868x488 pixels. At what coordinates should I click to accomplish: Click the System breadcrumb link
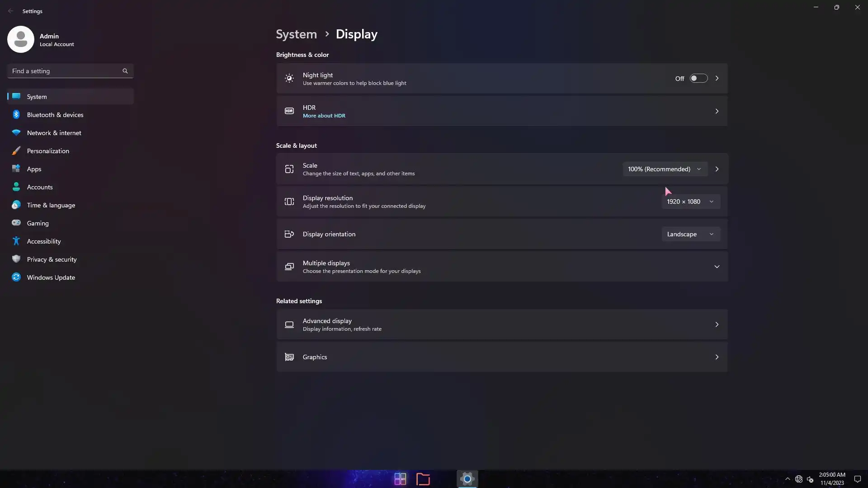[x=296, y=34]
